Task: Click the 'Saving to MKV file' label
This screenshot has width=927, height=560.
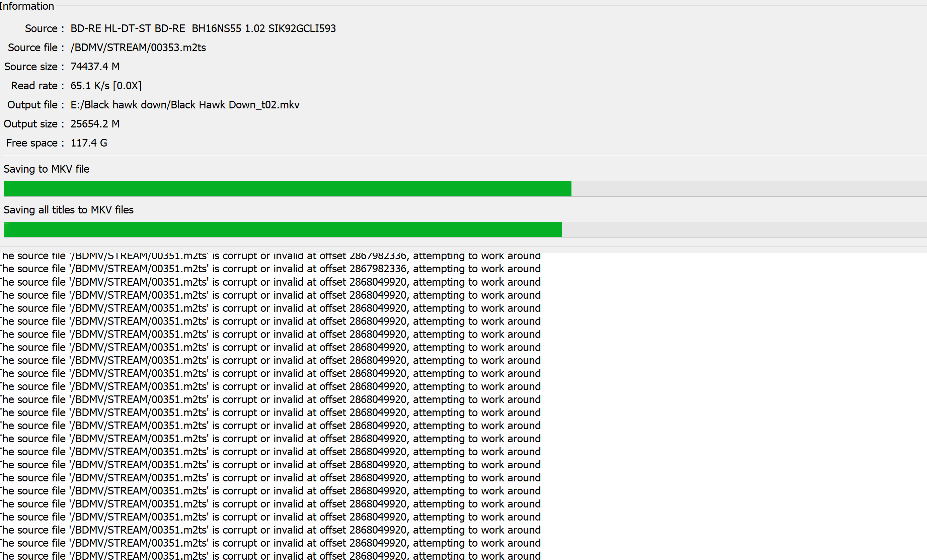Action: click(46, 169)
